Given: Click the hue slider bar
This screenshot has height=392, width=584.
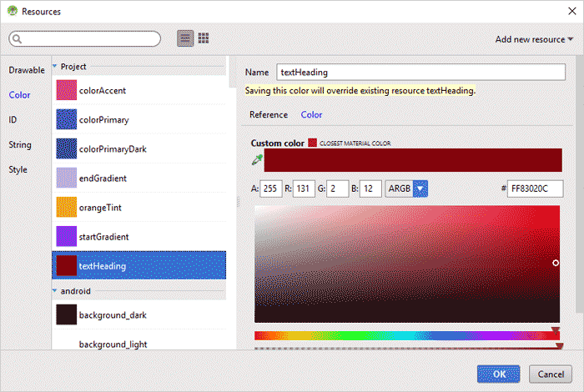Looking at the screenshot, I should (405, 335).
